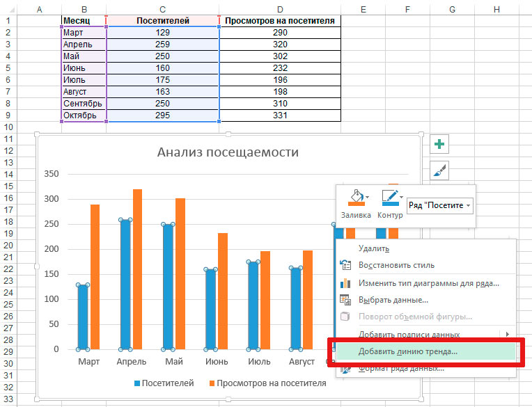Viewport: 532px width, 407px height.
Task: Open Выбрать данные from context menu
Action: point(393,300)
